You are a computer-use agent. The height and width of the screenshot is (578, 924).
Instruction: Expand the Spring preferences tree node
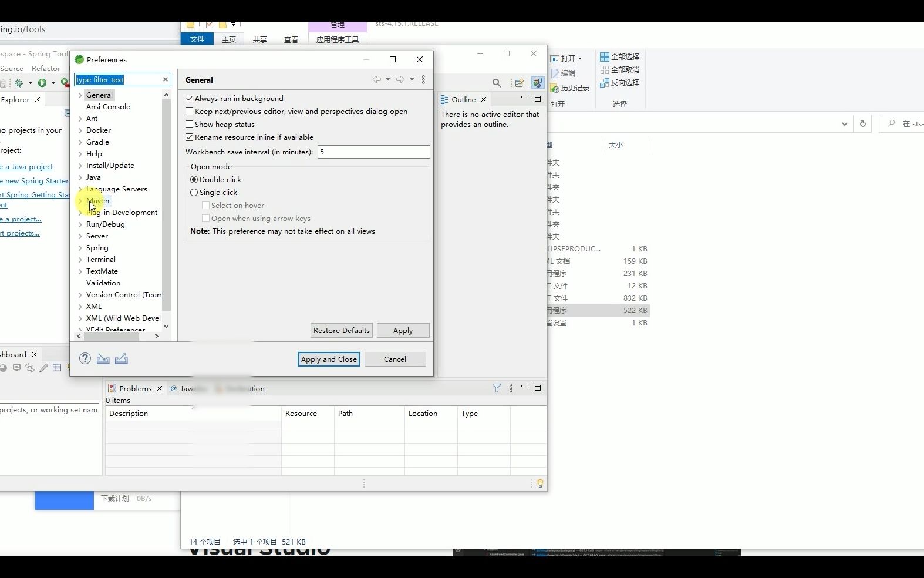coord(80,247)
